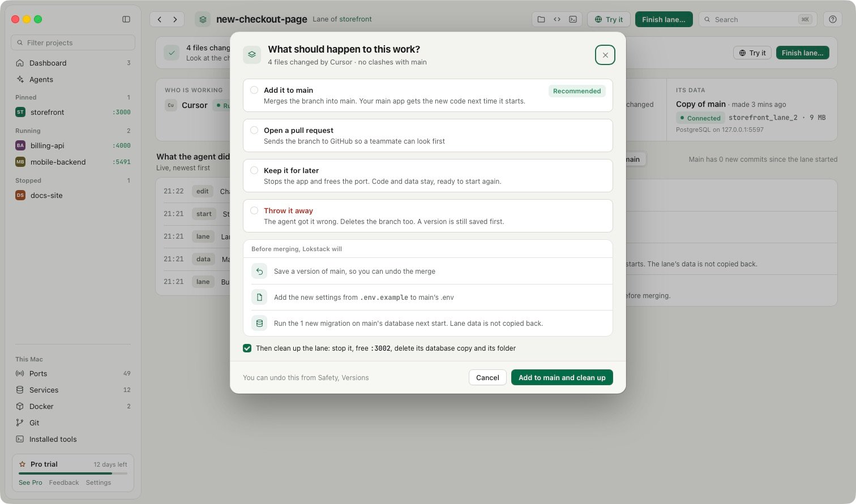Click the storefront ST project badge

[20, 112]
